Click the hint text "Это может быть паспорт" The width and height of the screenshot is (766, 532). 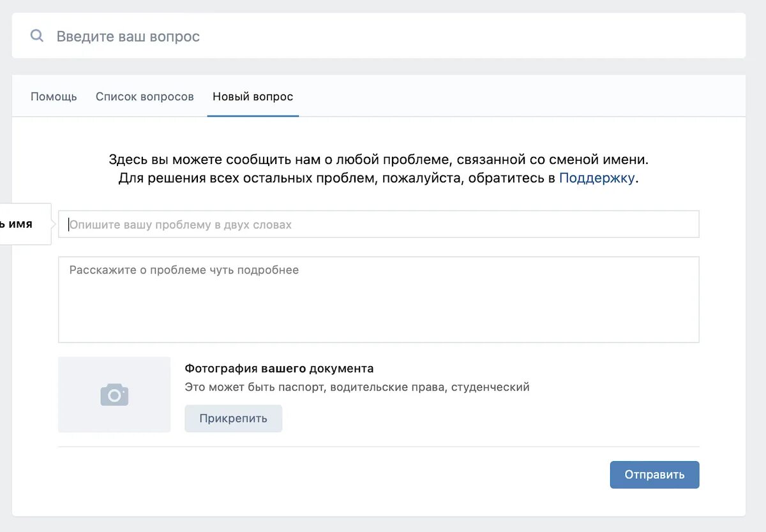point(255,387)
